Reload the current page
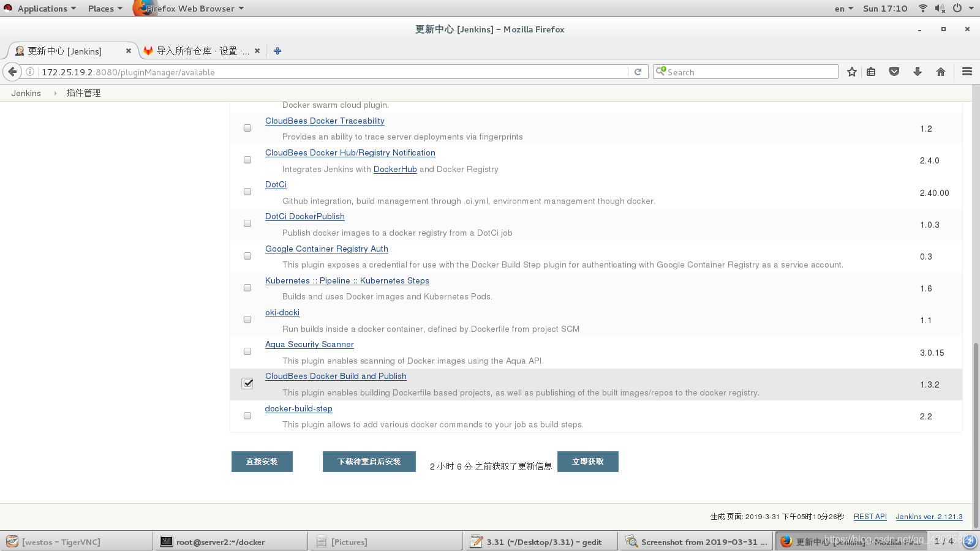Image resolution: width=980 pixels, height=551 pixels. (x=638, y=72)
